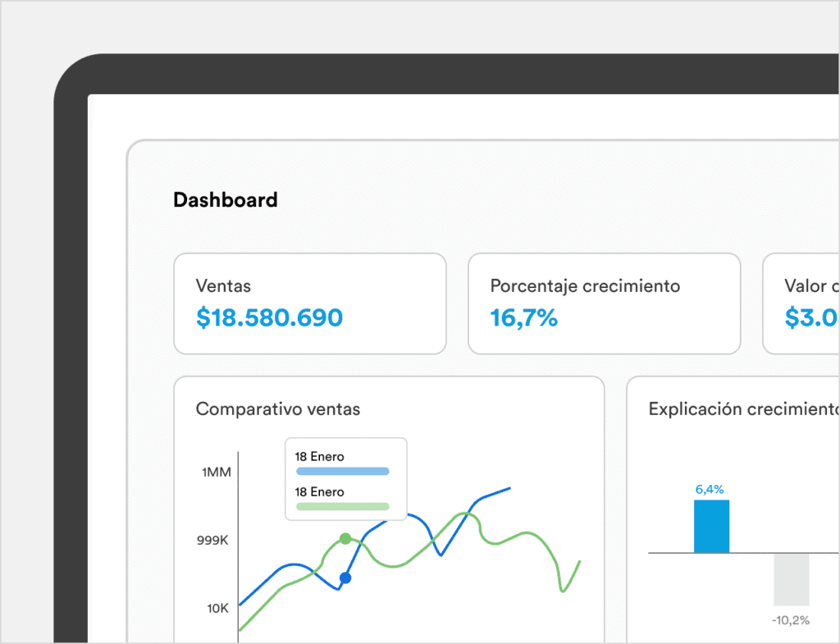The width and height of the screenshot is (840, 644).
Task: Click the blue data point on the chart
Action: click(x=345, y=578)
